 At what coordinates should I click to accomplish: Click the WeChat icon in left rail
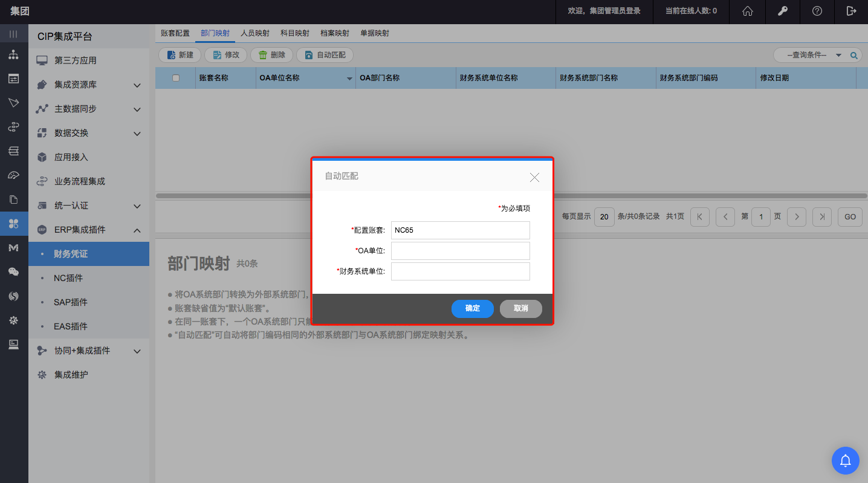click(13, 272)
